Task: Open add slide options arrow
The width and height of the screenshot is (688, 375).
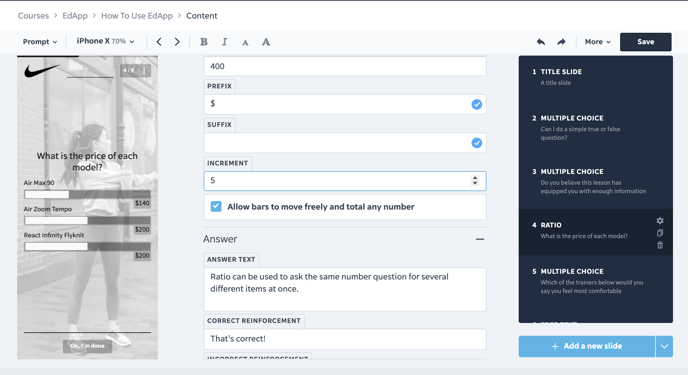Action: point(664,346)
